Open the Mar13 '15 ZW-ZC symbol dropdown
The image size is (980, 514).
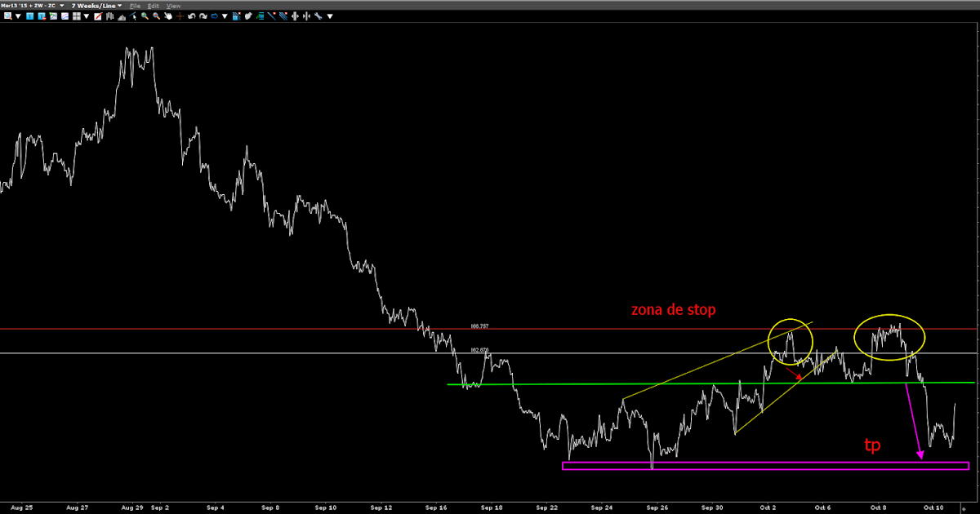click(x=33, y=6)
